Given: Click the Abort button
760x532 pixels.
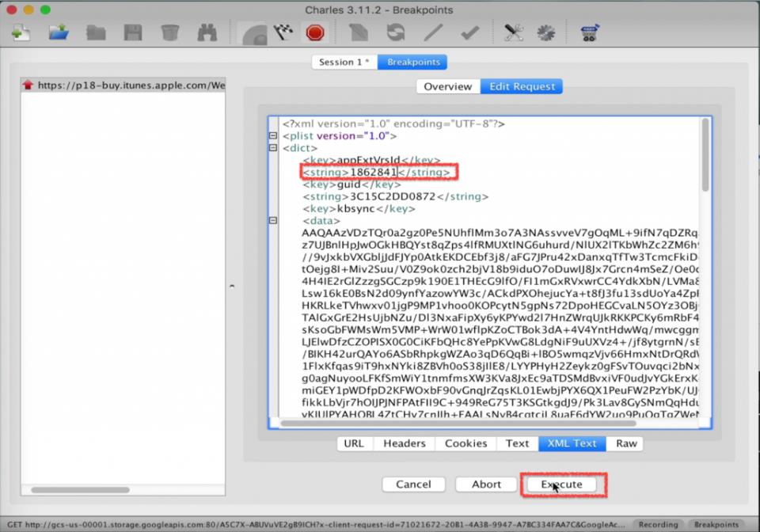Looking at the screenshot, I should point(486,484).
